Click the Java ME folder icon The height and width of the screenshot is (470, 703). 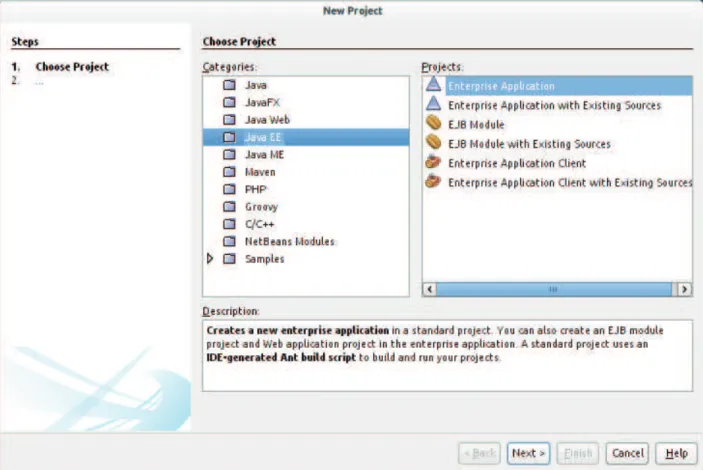click(230, 155)
